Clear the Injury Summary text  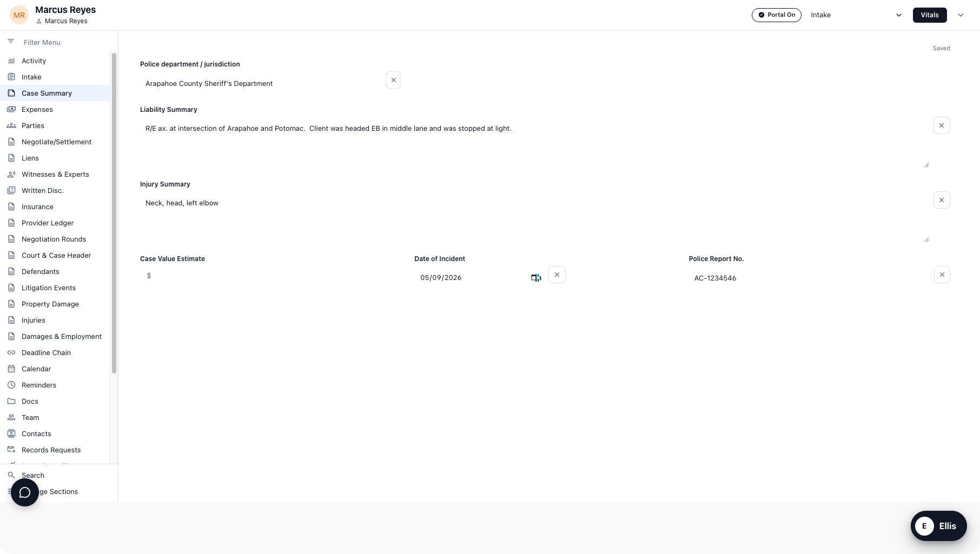click(942, 200)
